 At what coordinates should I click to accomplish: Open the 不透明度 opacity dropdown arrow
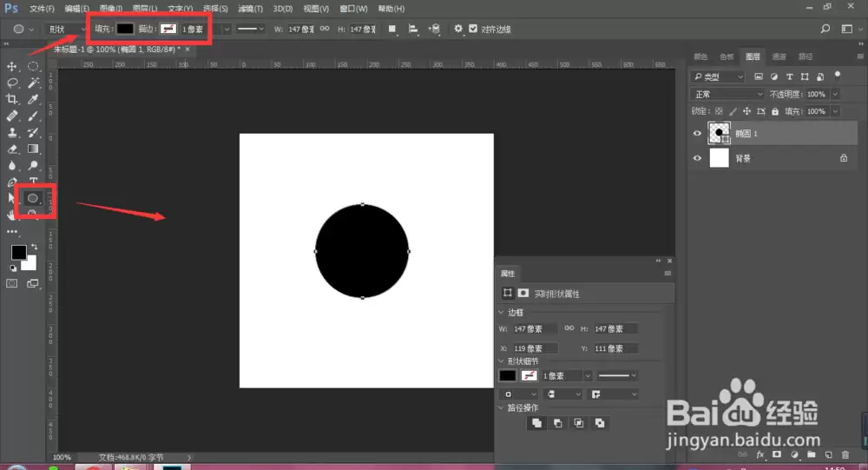point(835,94)
